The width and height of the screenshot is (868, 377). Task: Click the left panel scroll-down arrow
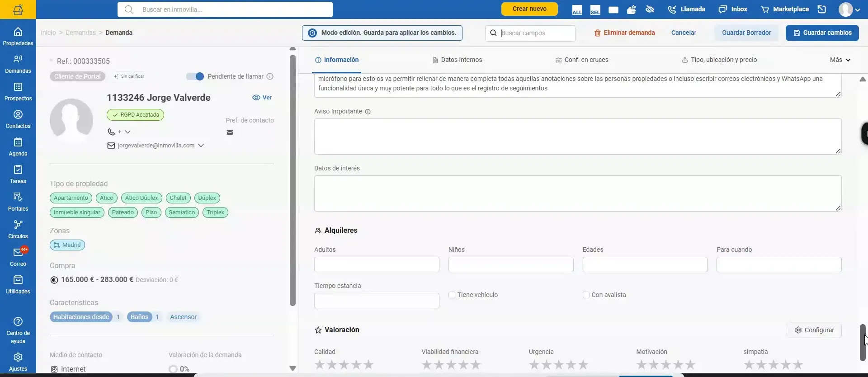(292, 368)
